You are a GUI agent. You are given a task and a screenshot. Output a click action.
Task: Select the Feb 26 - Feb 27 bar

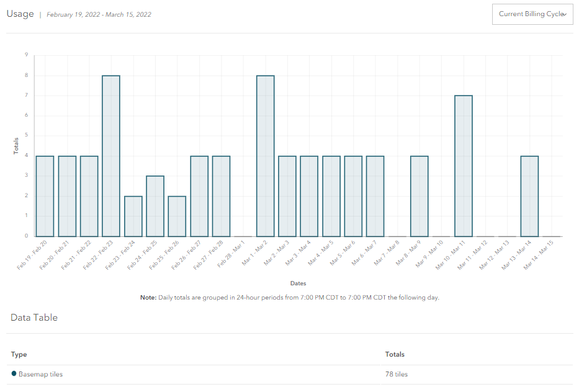199,196
